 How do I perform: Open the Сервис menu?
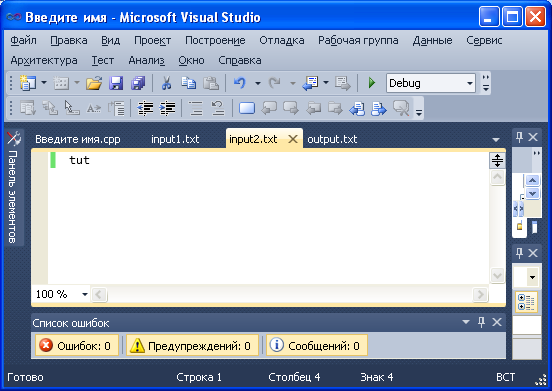[x=484, y=40]
